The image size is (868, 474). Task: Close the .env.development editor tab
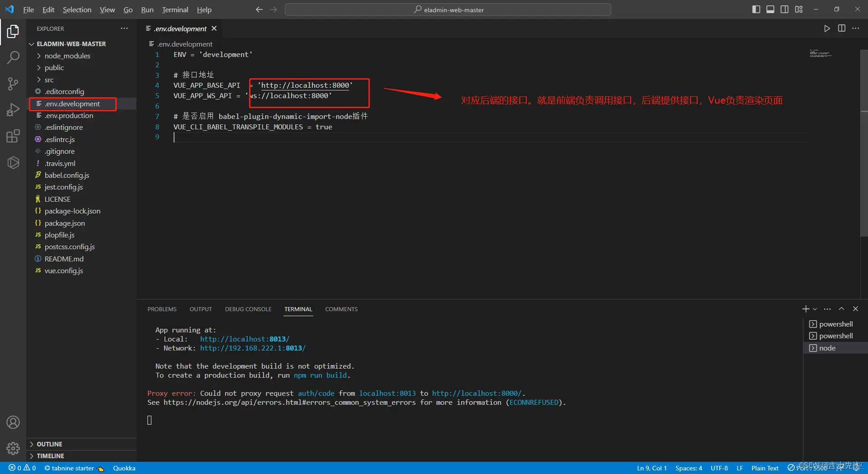point(214,28)
